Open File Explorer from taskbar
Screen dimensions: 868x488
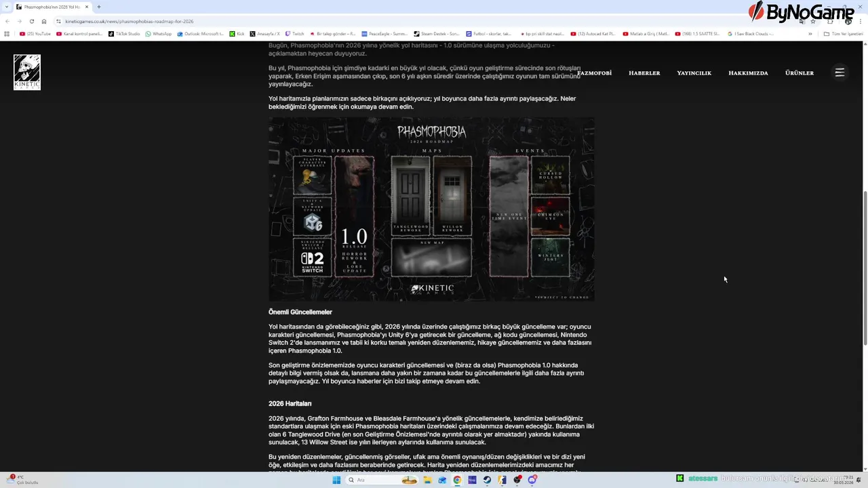(427, 480)
